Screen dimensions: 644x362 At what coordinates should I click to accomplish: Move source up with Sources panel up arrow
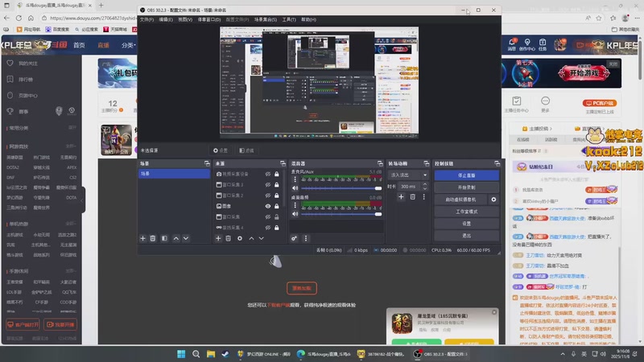click(251, 238)
